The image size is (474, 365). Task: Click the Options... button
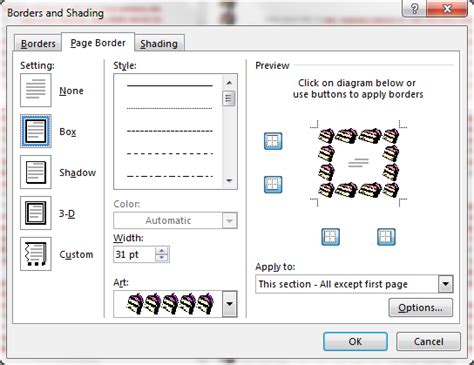pos(421,308)
